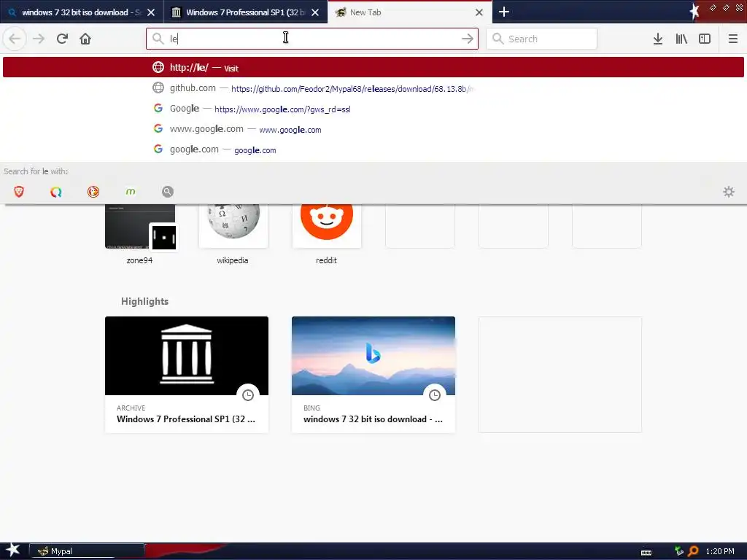Viewport: 747px width, 560px height.
Task: Close the Windows 7 Professional SP1 tab
Action: tap(315, 12)
